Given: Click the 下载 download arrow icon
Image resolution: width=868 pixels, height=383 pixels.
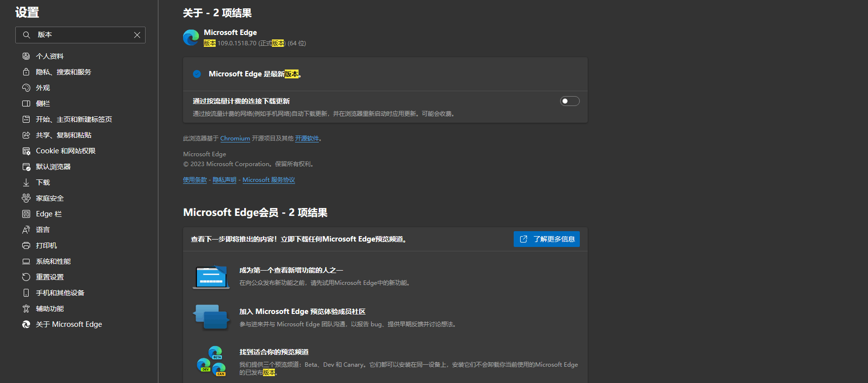Looking at the screenshot, I should [x=26, y=182].
